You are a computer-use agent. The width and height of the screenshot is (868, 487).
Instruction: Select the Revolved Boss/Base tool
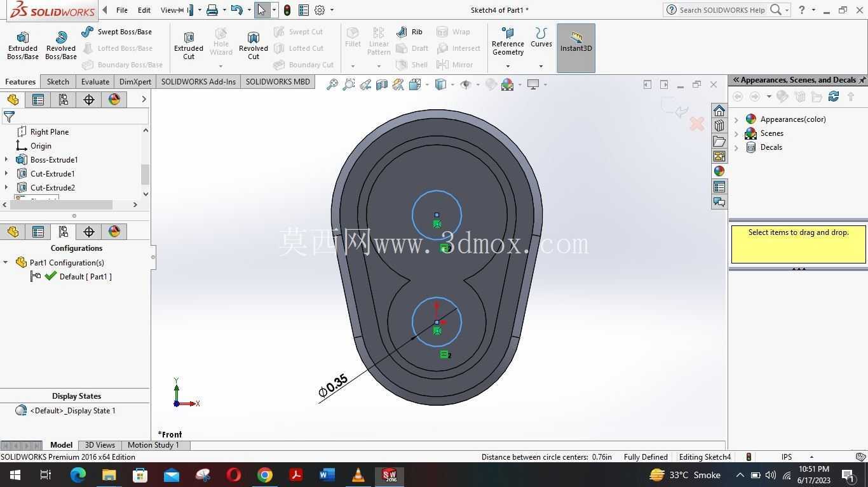pyautogui.click(x=61, y=45)
